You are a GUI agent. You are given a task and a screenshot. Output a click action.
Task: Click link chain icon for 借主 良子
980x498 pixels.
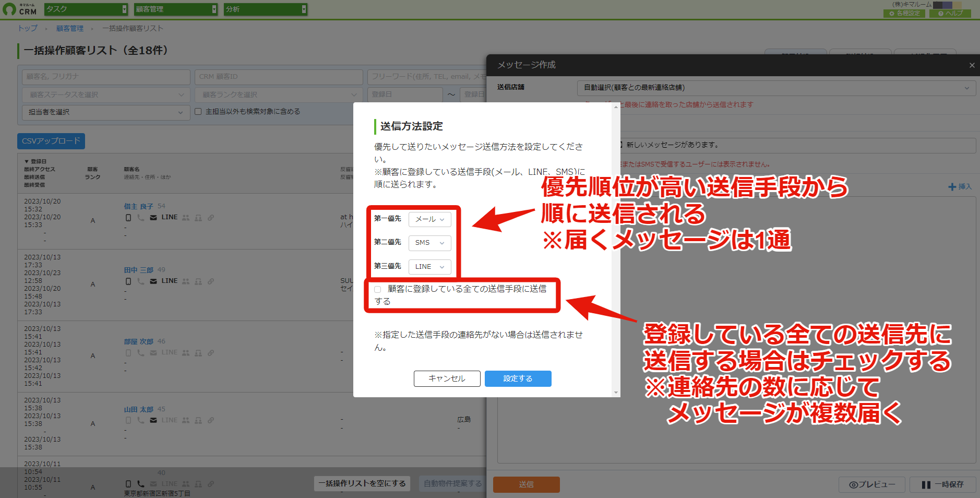[211, 218]
